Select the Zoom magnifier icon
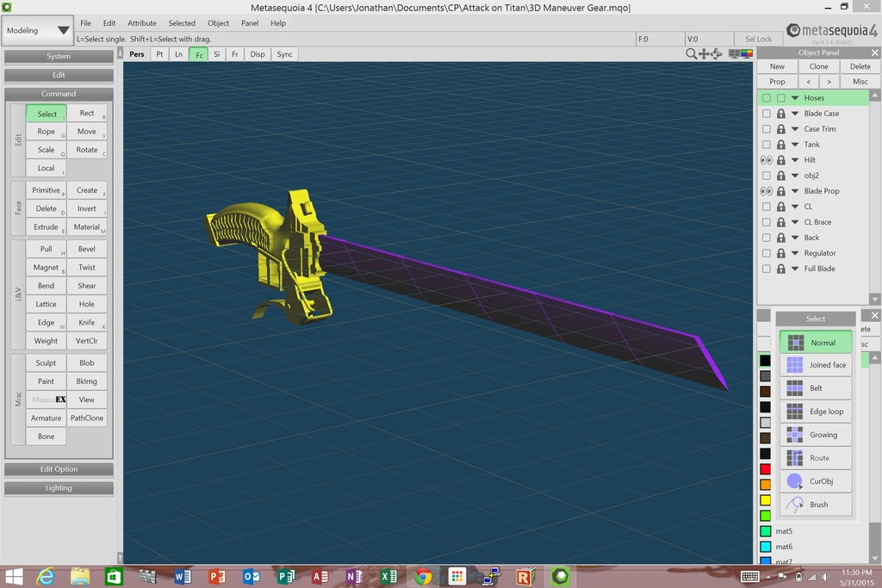 [691, 53]
